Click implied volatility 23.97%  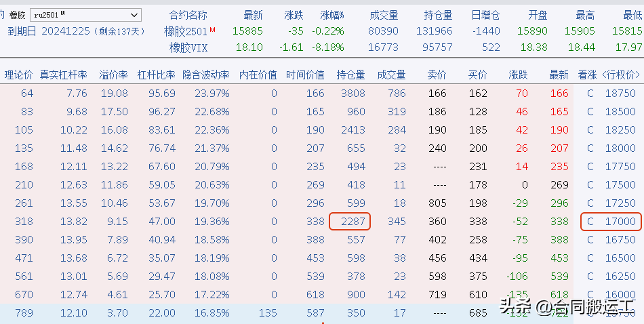212,94
